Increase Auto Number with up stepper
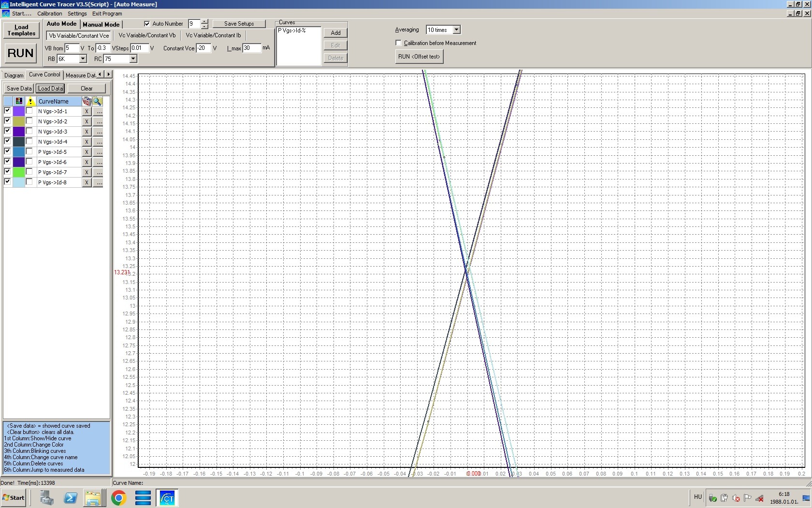The image size is (812, 508). tap(204, 21)
